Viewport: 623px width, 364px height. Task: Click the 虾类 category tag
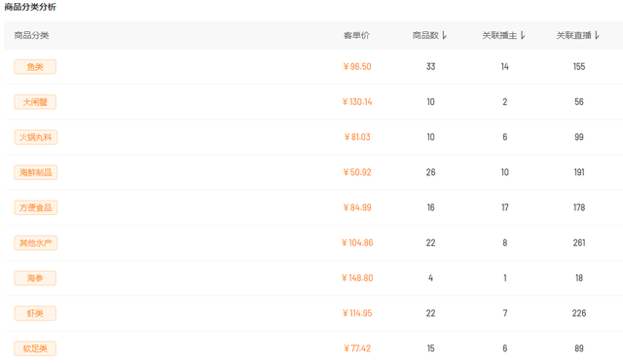pyautogui.click(x=35, y=313)
